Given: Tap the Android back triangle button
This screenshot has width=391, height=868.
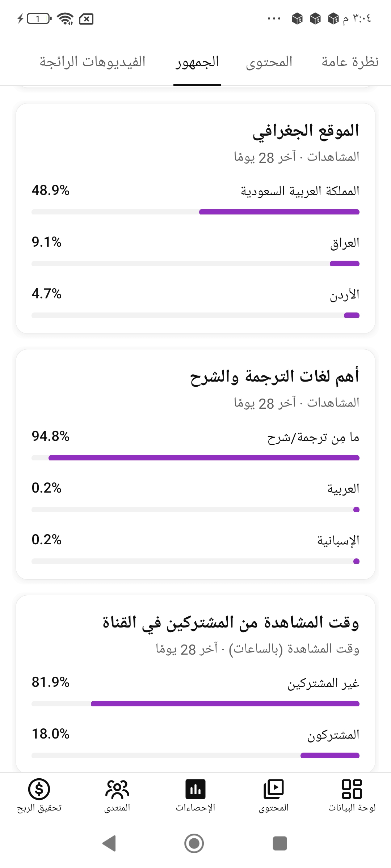Looking at the screenshot, I should (109, 843).
